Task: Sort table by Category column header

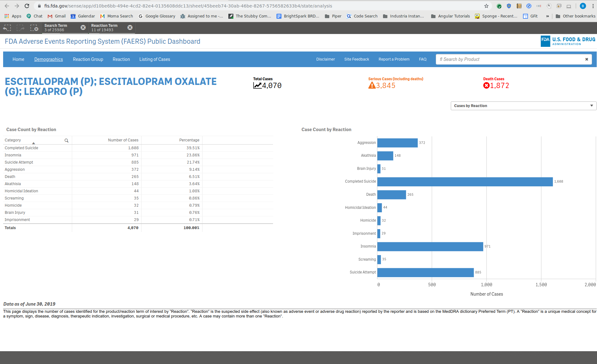Action: (x=13, y=140)
